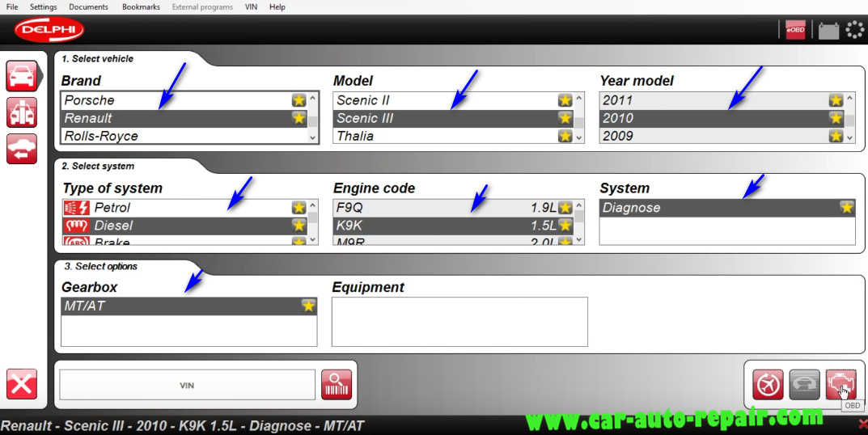Select Petrol type of system
Image resolution: width=868 pixels, height=435 pixels.
click(184, 208)
